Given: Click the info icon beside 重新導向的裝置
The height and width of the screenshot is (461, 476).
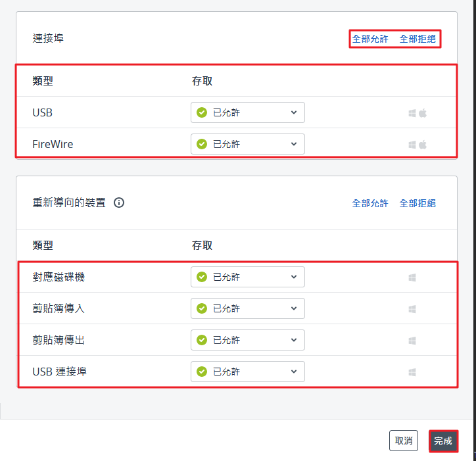Looking at the screenshot, I should point(119,203).
